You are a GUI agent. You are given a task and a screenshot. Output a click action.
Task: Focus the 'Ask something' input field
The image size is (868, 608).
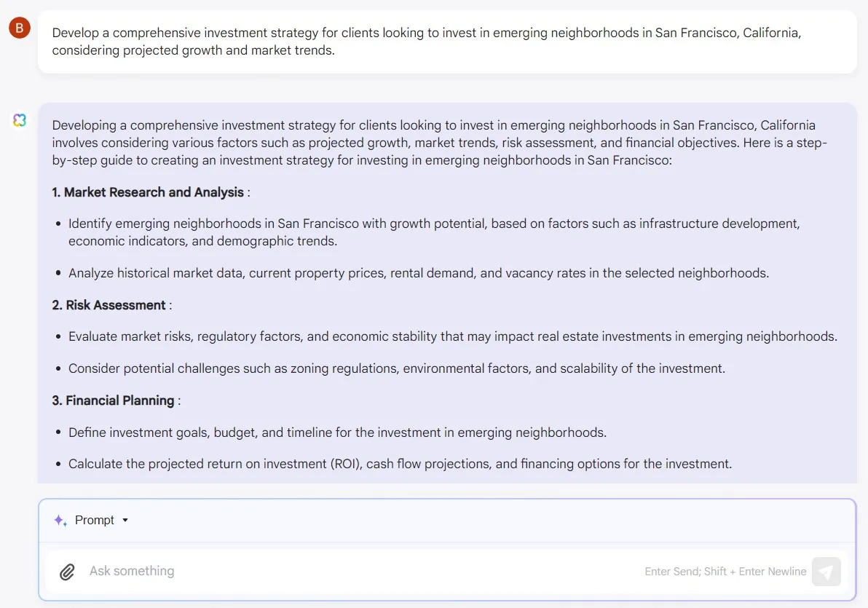pyautogui.click(x=364, y=571)
